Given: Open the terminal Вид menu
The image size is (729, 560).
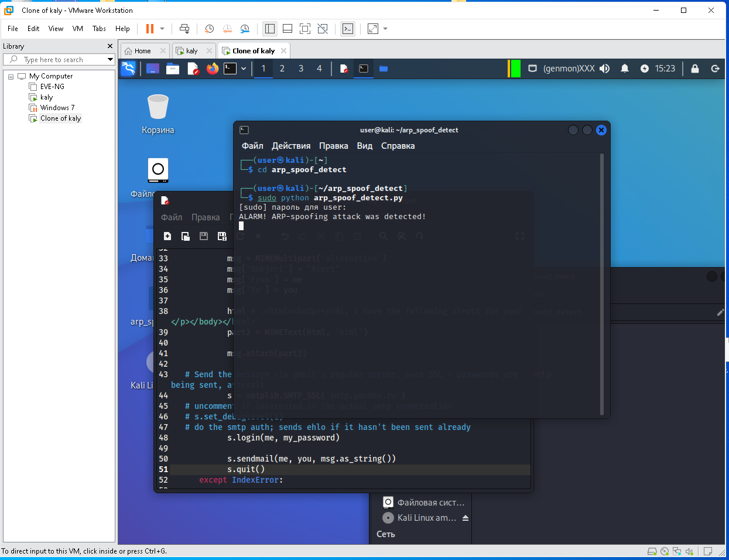Looking at the screenshot, I should (365, 146).
